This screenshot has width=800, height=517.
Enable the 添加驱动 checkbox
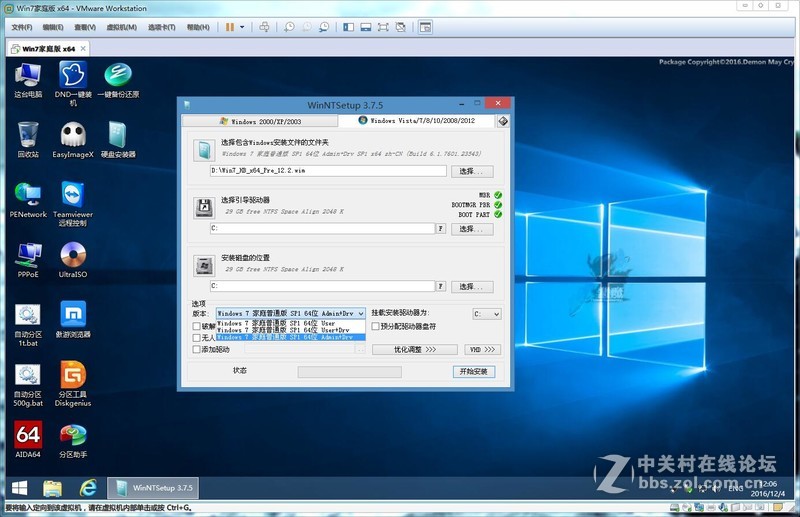(196, 350)
